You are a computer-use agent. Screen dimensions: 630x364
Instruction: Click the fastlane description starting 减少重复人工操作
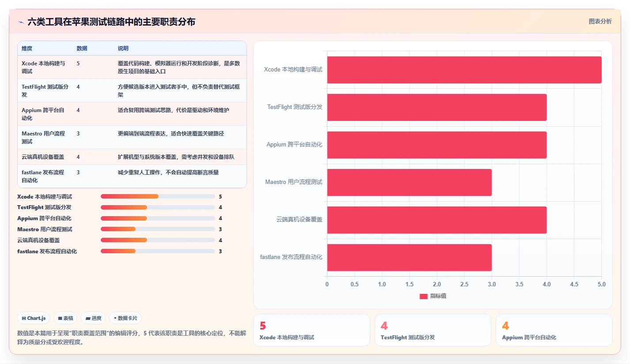tap(168, 172)
